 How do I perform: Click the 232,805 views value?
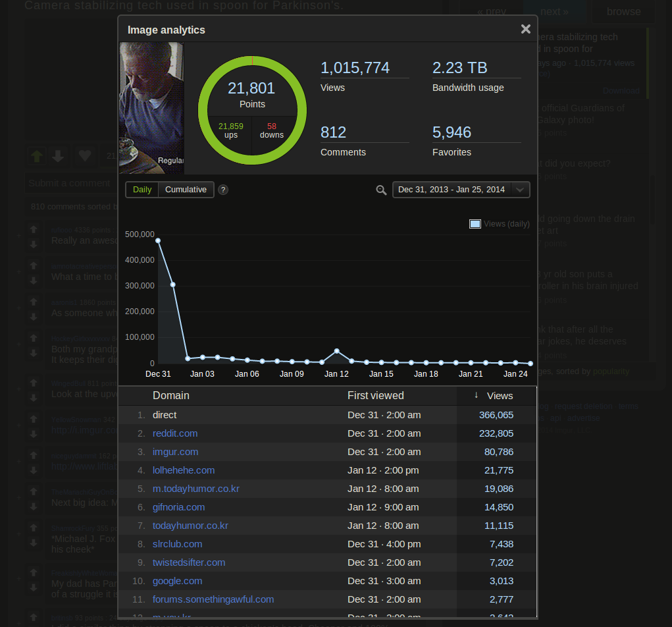pos(496,433)
